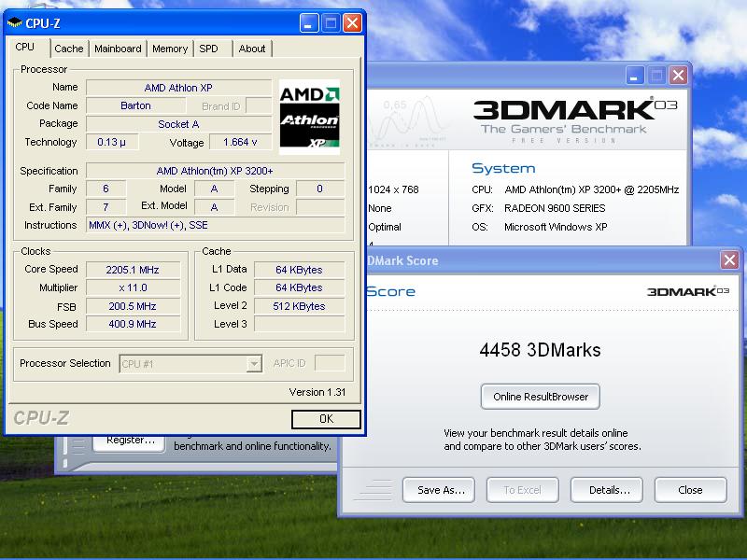This screenshot has width=747, height=560.
Task: Click the Specification 'AMD Athlon(tm) XP 3200+'
Action: click(215, 171)
